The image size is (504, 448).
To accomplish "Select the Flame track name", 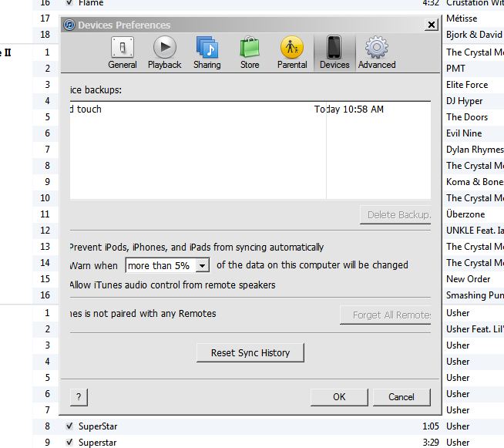I will (91, 3).
